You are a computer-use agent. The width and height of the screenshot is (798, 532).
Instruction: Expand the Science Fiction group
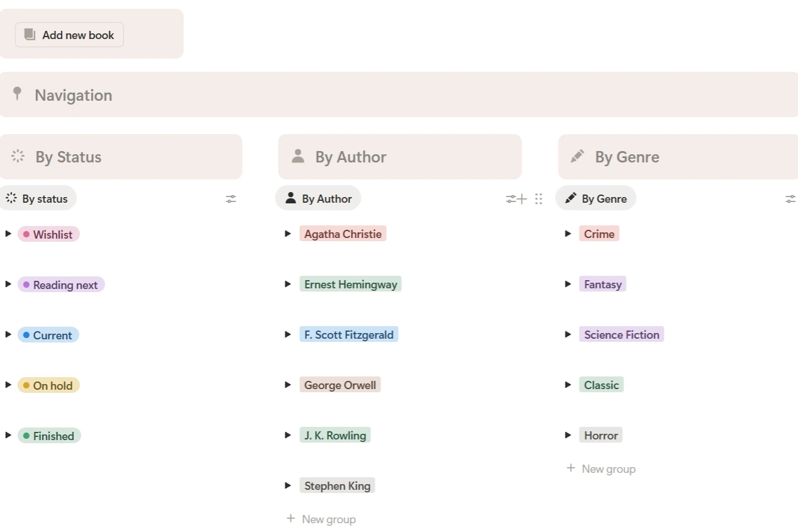click(567, 334)
